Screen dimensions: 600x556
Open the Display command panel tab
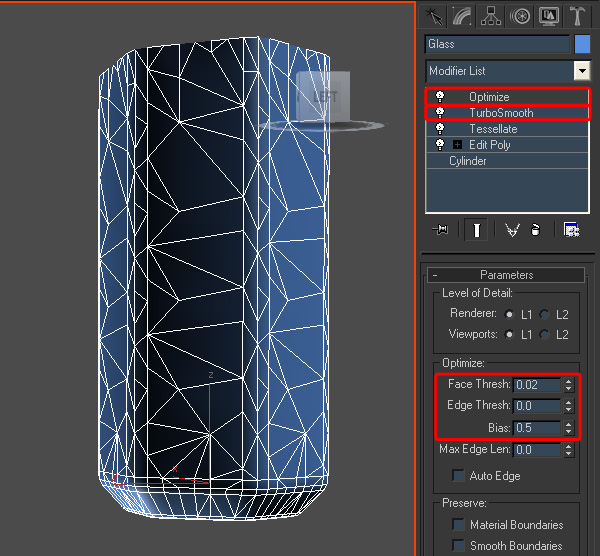549,16
